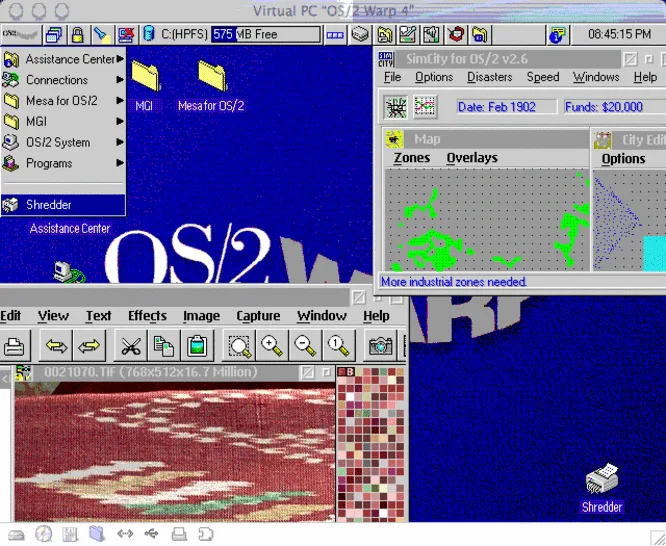This screenshot has width=666, height=546.
Task: Click SimCity road map toolbar icon
Action: (x=396, y=107)
